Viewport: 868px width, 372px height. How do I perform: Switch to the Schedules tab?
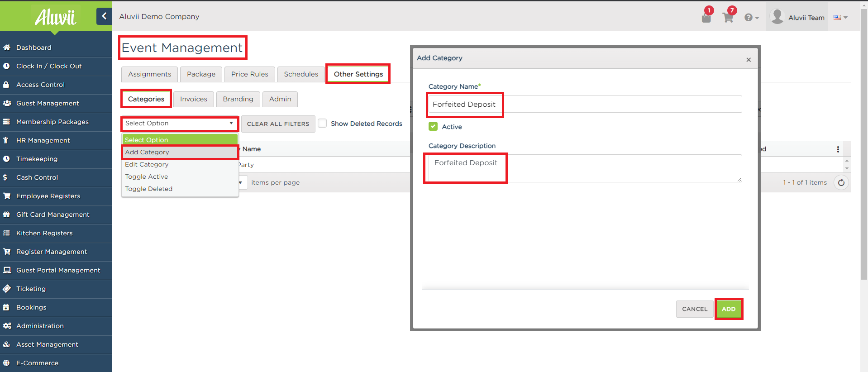click(x=301, y=74)
